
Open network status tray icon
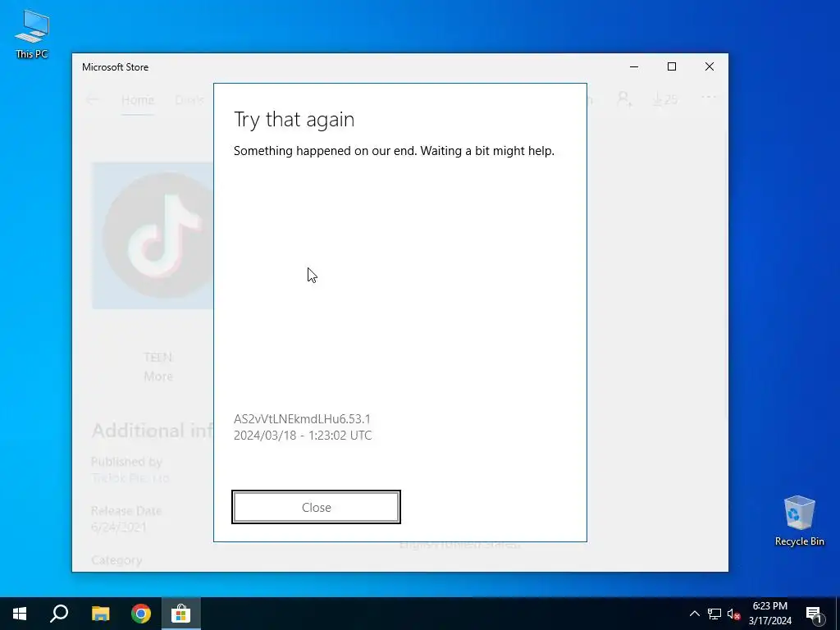pos(714,614)
